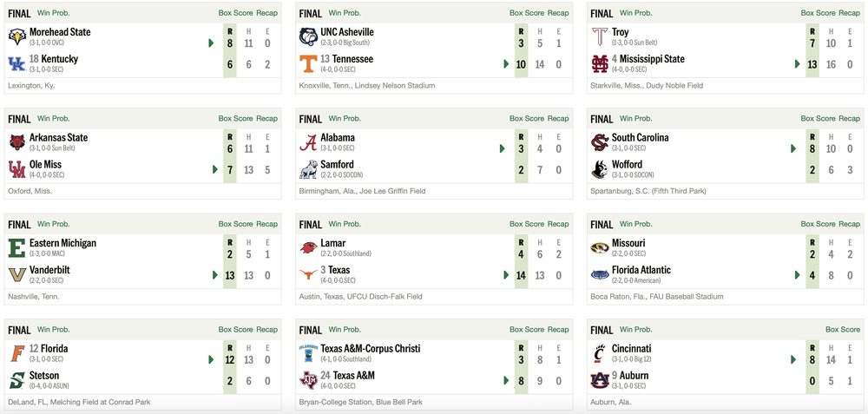Open Box Score for Morehead State–Kentucky game

click(x=235, y=13)
